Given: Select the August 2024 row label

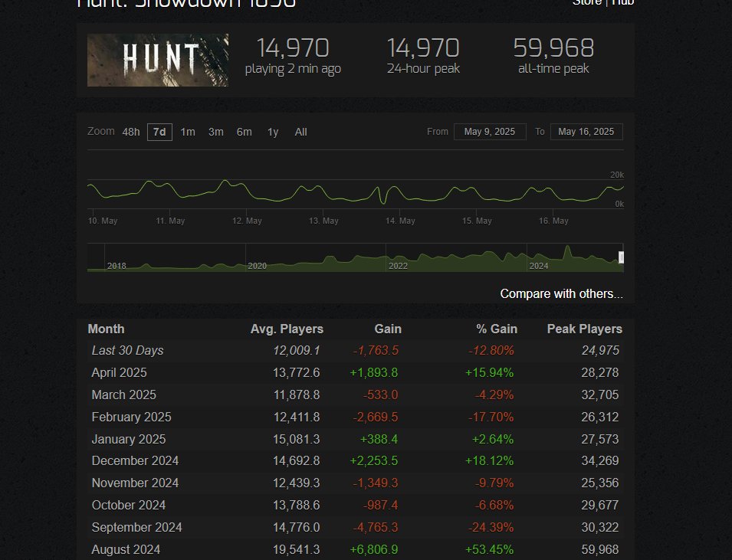Looking at the screenshot, I should 126,549.
